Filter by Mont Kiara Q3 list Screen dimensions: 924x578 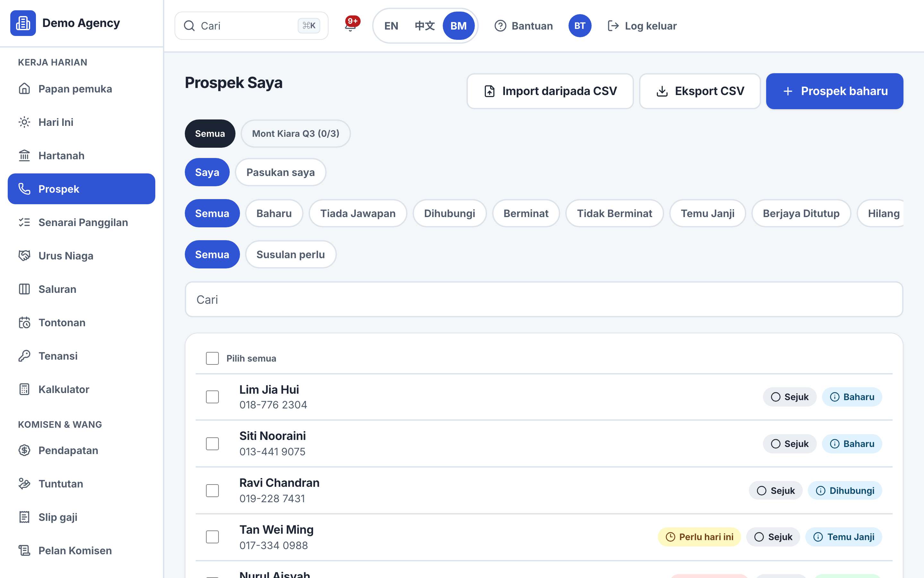click(x=295, y=133)
